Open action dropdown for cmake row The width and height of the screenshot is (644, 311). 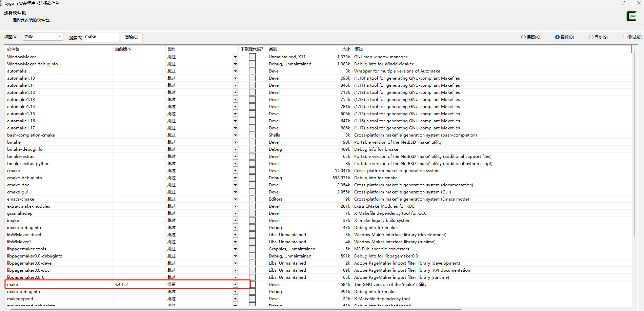click(235, 171)
